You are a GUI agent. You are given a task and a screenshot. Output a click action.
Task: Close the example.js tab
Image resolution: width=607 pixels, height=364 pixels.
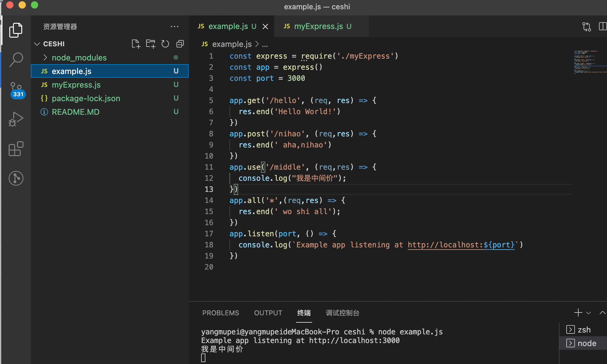[x=265, y=27]
